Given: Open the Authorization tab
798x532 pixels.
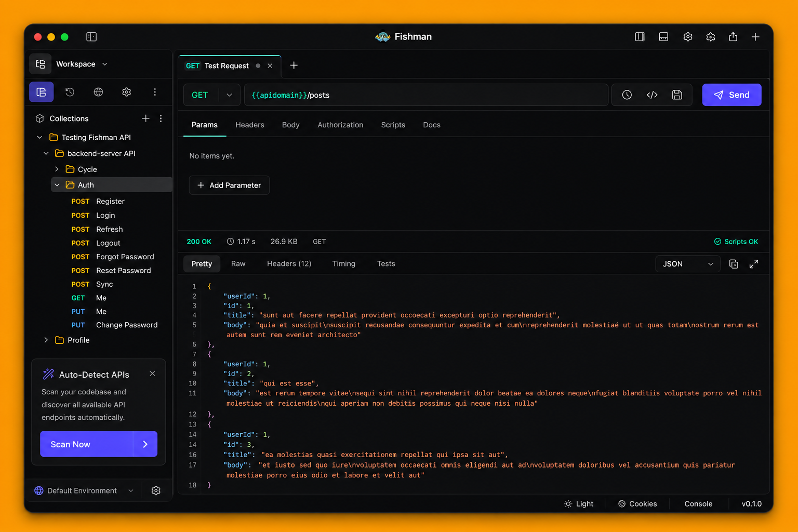Looking at the screenshot, I should (340, 125).
